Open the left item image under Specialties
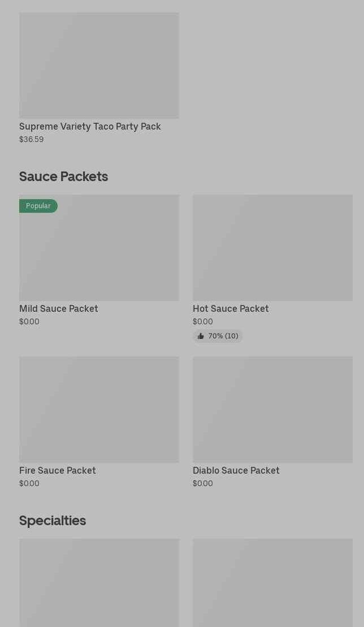Image resolution: width=364 pixels, height=627 pixels. pos(99,582)
